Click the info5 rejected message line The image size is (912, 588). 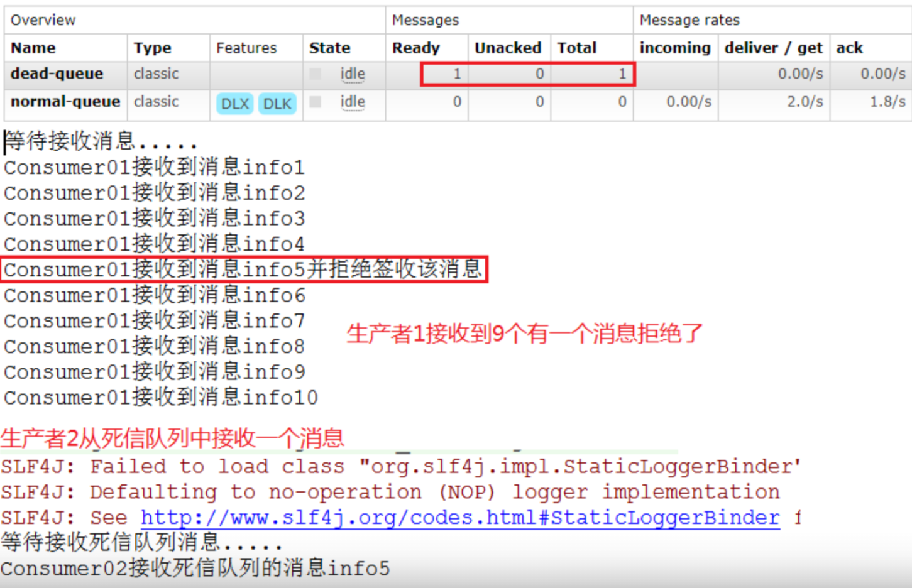pos(243,269)
